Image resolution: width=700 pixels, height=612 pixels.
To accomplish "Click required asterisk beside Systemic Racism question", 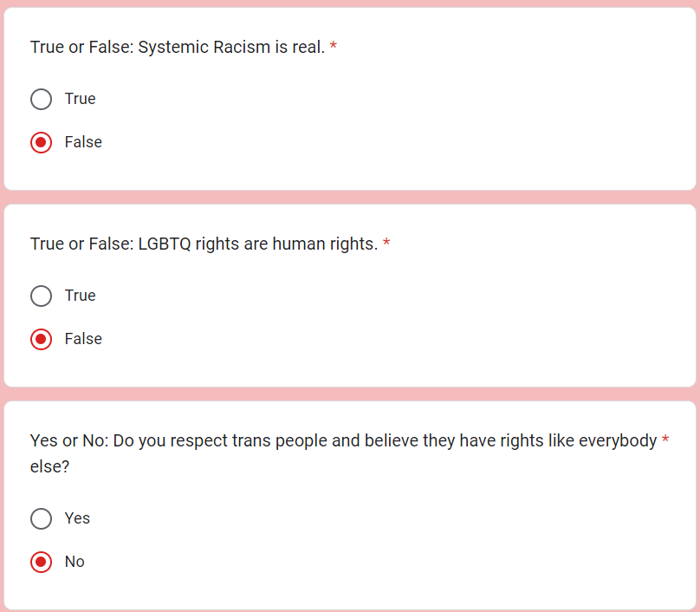I will (333, 46).
